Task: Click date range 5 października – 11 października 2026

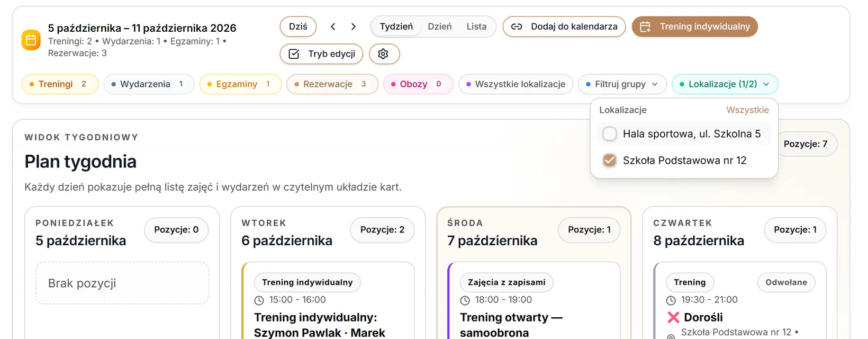Action: click(142, 28)
